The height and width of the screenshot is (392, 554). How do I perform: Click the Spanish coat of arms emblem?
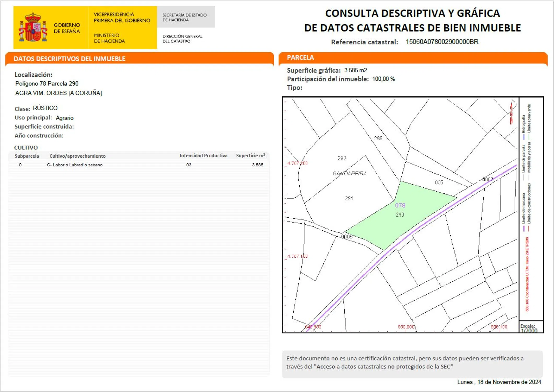pyautogui.click(x=33, y=27)
